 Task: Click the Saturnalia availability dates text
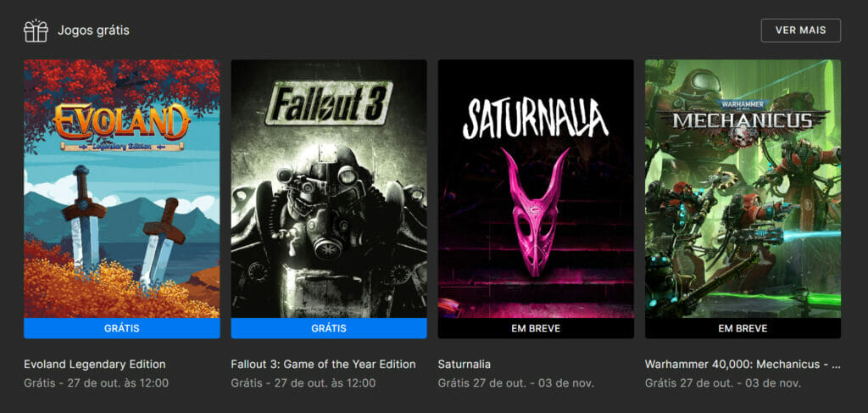pyautogui.click(x=516, y=382)
